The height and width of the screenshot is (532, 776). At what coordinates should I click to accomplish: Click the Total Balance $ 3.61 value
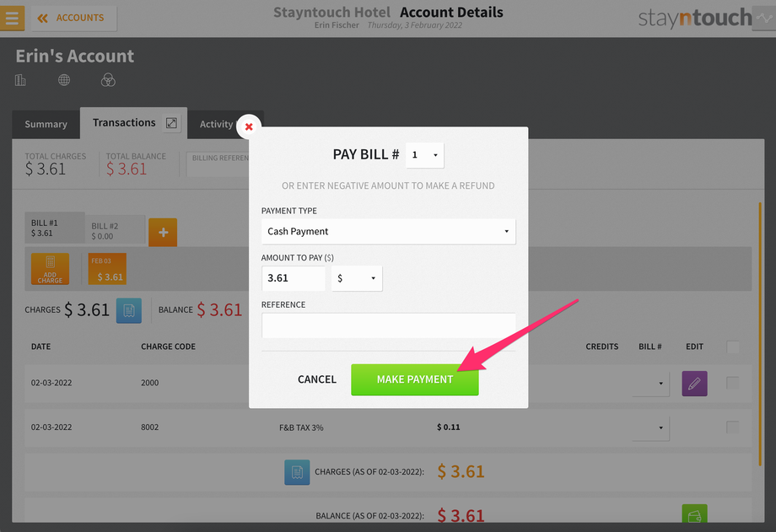pyautogui.click(x=127, y=169)
